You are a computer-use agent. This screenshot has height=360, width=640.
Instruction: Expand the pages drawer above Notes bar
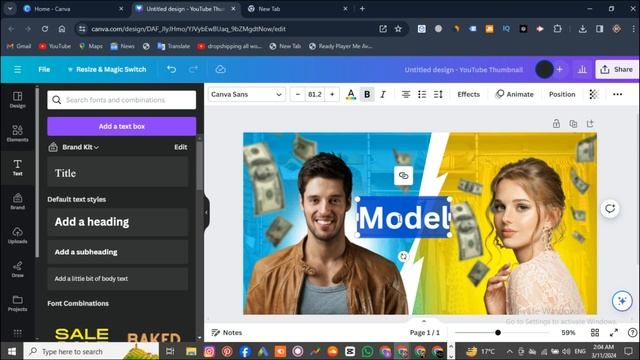click(x=423, y=321)
